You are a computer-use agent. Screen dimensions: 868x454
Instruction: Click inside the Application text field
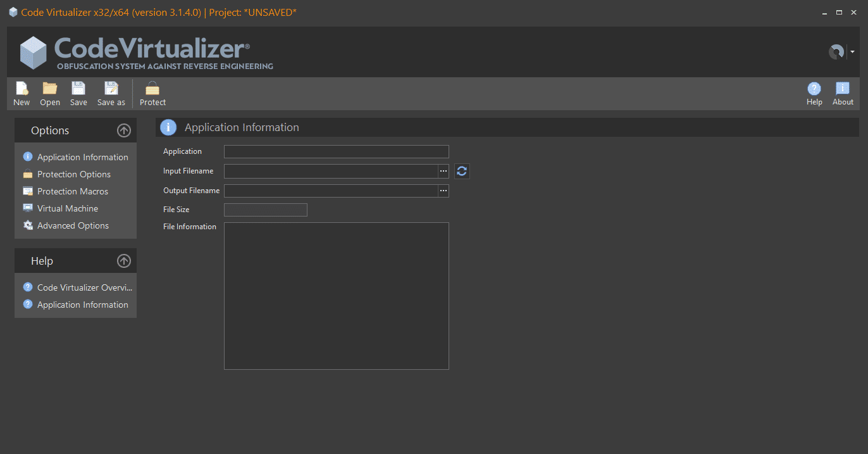click(336, 151)
